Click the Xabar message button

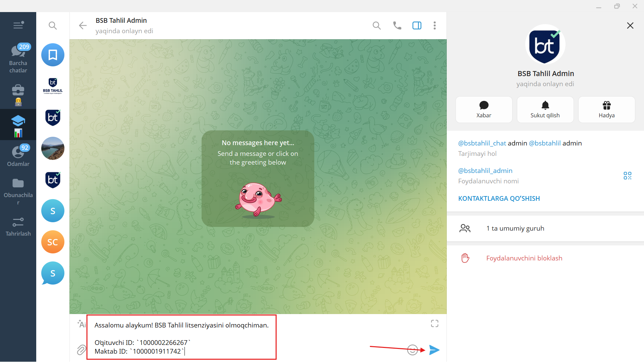[x=484, y=110]
